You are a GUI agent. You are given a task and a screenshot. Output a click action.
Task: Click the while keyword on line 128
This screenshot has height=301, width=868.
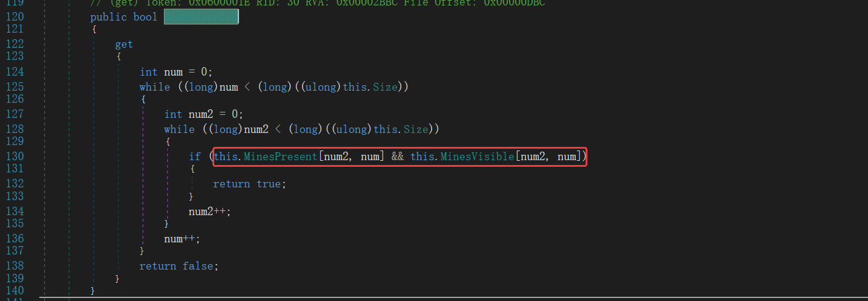[179, 129]
